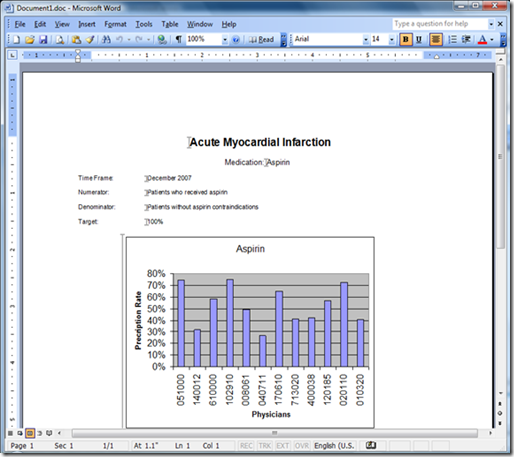This screenshot has height=457, width=514.
Task: Open the font size 14 dropdown
Action: (x=392, y=40)
